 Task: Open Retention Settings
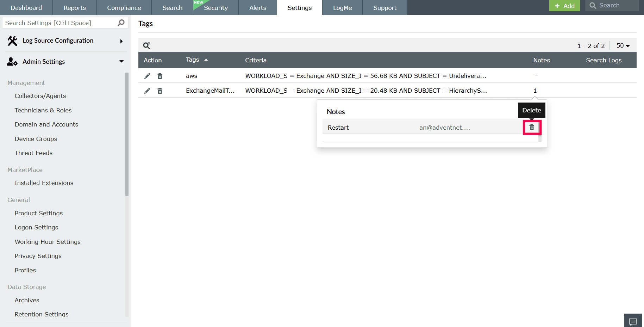(x=42, y=314)
